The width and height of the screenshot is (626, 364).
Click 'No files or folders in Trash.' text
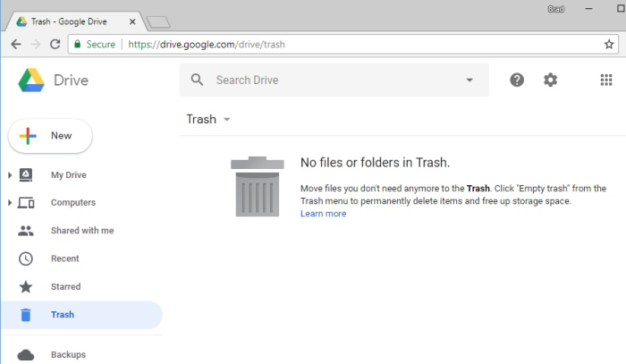375,163
